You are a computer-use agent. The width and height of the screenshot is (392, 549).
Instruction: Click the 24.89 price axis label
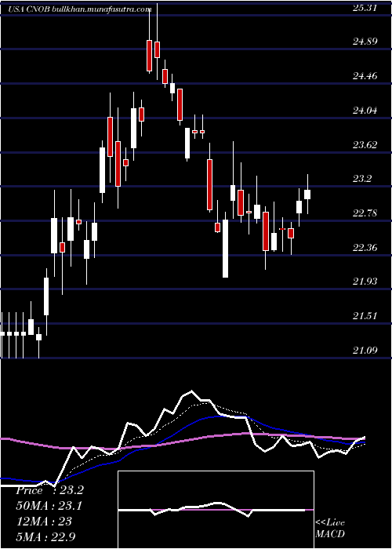(365, 42)
